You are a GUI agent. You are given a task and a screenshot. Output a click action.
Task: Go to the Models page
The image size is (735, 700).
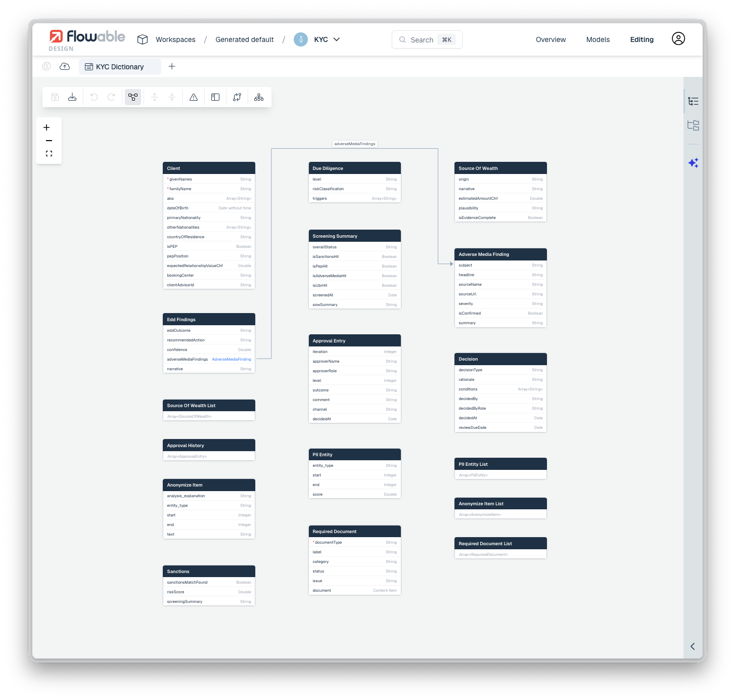click(x=598, y=39)
